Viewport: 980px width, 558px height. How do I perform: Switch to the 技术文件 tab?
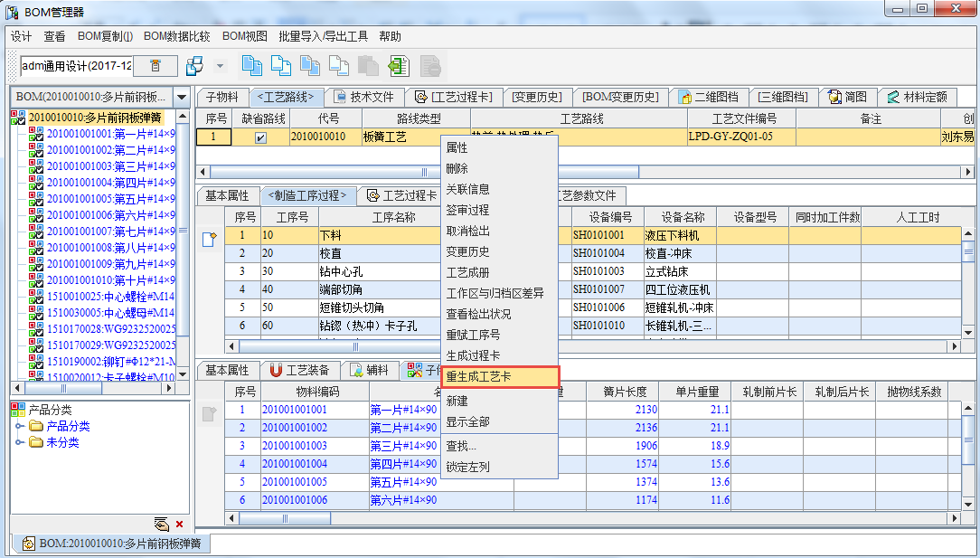[x=364, y=97]
